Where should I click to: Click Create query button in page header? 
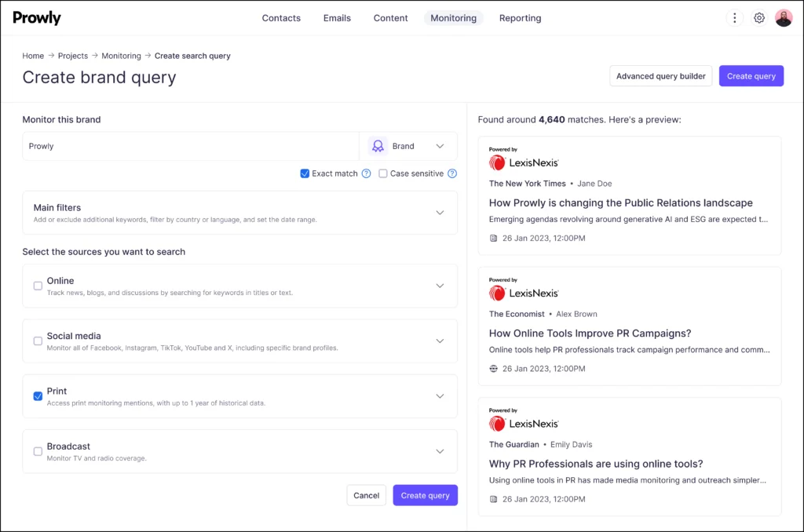click(751, 76)
